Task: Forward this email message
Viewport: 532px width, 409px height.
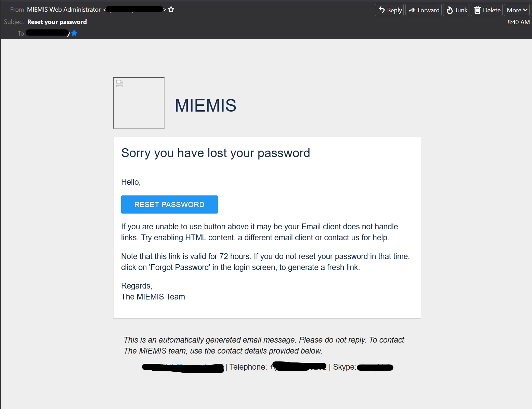Action: pyautogui.click(x=424, y=10)
